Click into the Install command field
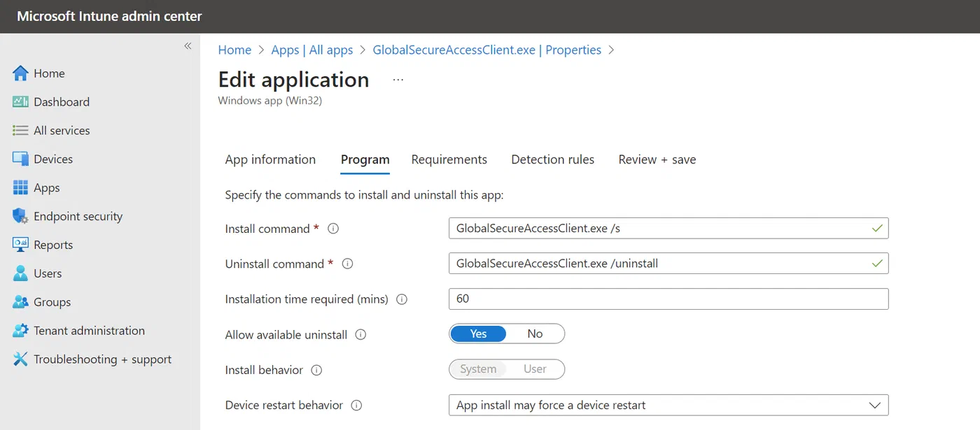This screenshot has height=430, width=980. tap(668, 228)
